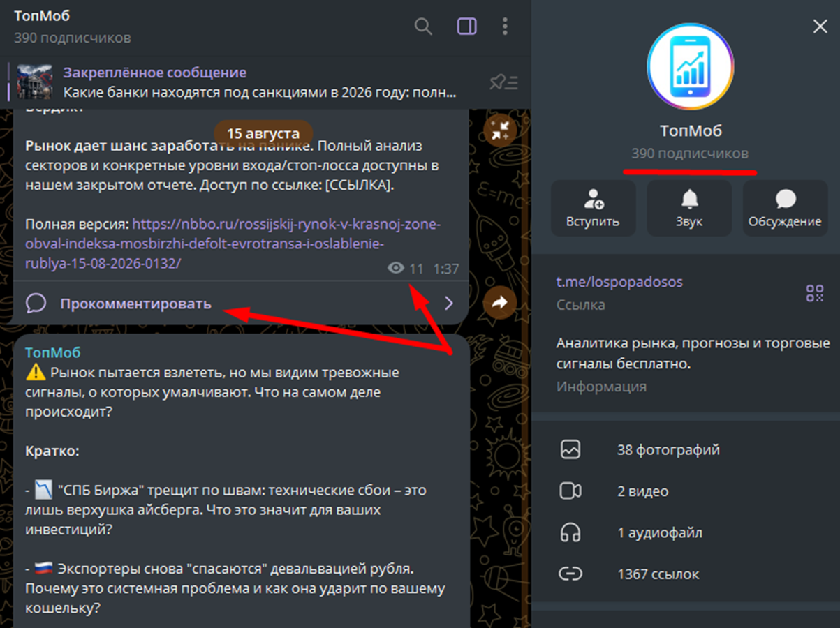This screenshot has height=628, width=840.
Task: Join the channel with the Вступить button
Action: point(594,208)
